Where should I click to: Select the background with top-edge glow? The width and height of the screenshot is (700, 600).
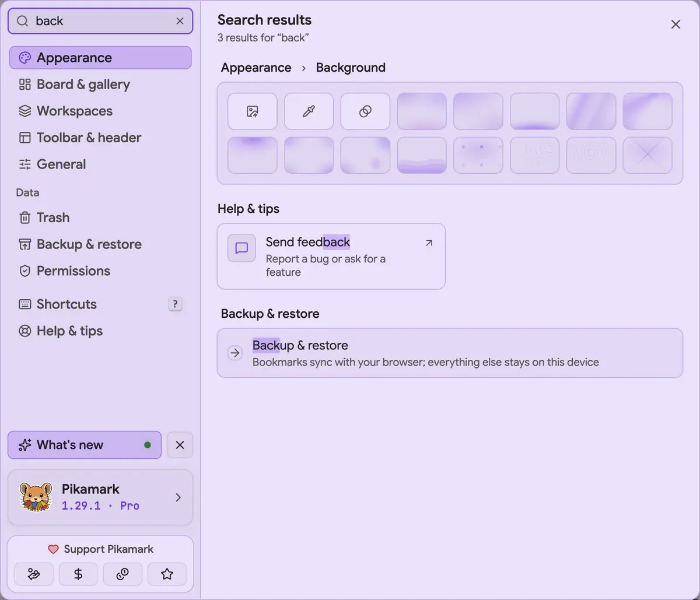tap(252, 155)
